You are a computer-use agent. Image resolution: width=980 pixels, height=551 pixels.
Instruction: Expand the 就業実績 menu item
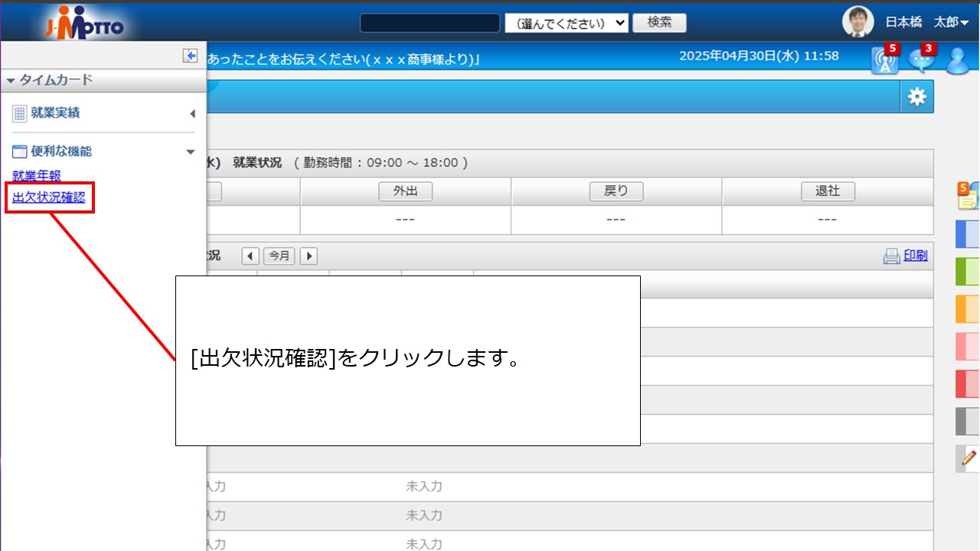[x=191, y=113]
